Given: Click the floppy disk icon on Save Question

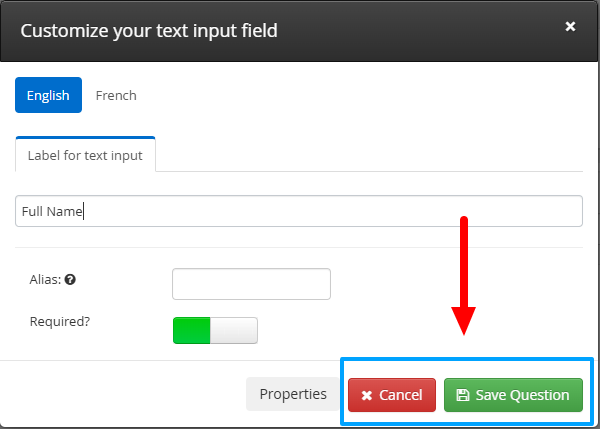Looking at the screenshot, I should tap(463, 395).
